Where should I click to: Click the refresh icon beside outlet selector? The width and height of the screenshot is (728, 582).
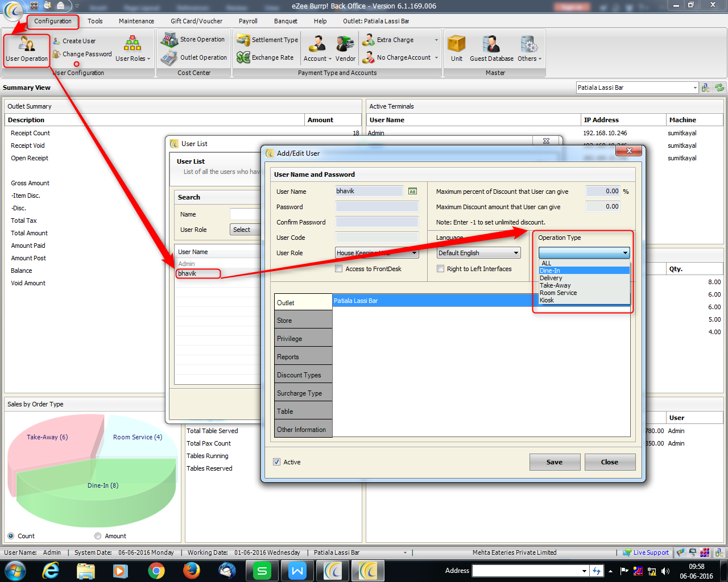point(719,88)
